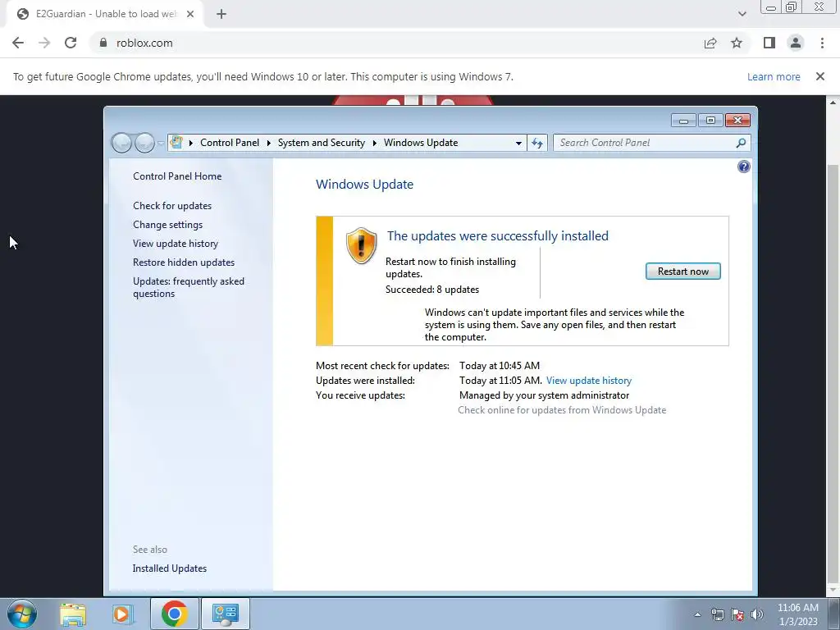The height and width of the screenshot is (630, 840).
Task: Close the E2Guardian tab
Action: point(190,14)
